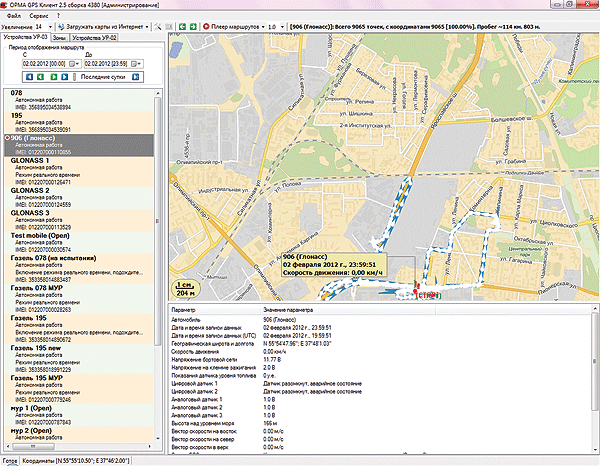Switch to the Устройства УР-02 tab
The height and width of the screenshot is (466, 600).
[x=96, y=36]
